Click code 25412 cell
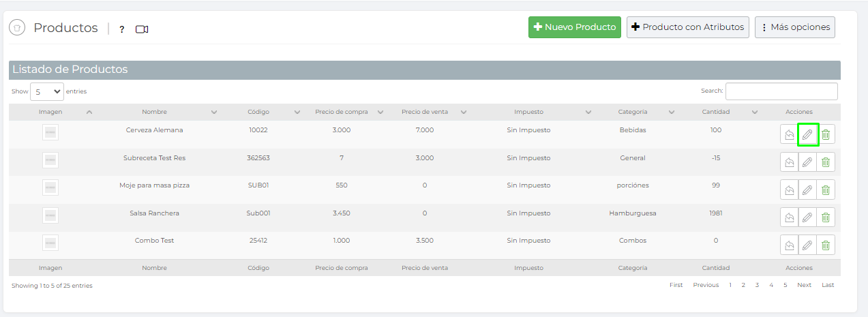 click(x=258, y=240)
